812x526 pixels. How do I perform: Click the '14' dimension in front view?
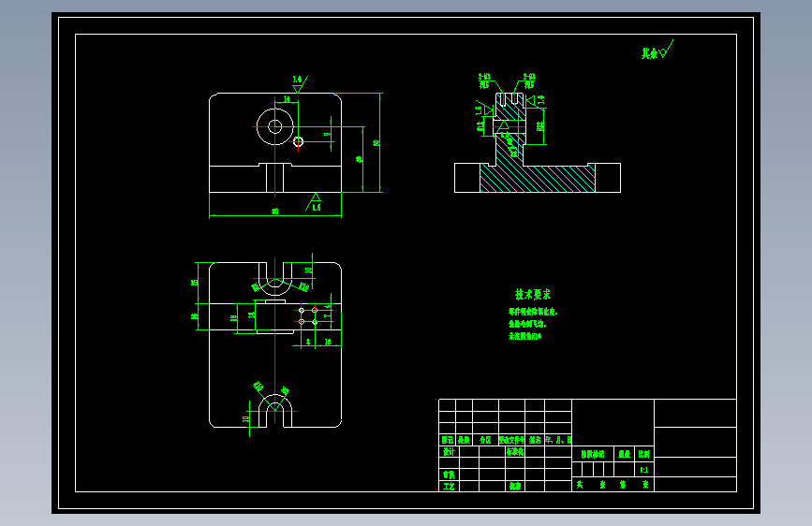tap(287, 99)
